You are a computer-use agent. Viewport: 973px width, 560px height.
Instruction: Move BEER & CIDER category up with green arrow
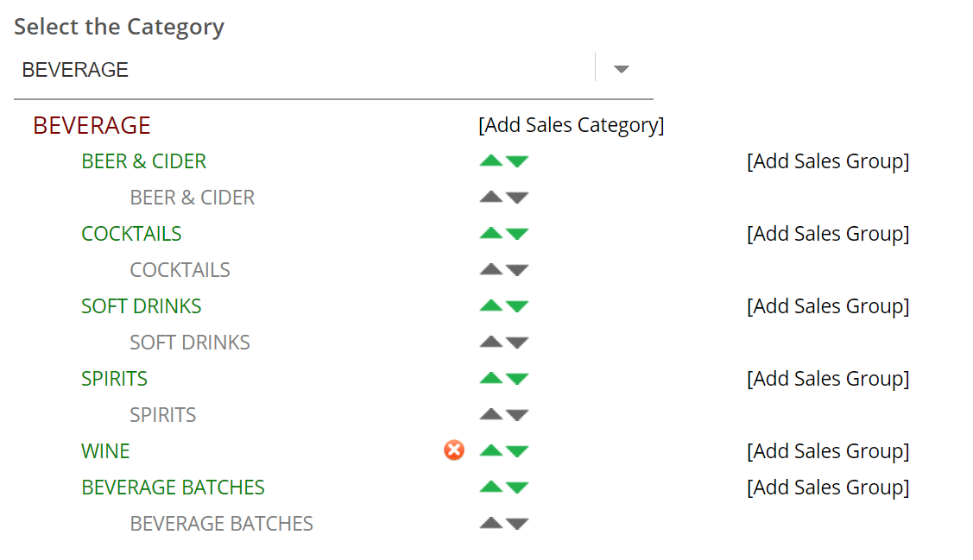(x=491, y=161)
